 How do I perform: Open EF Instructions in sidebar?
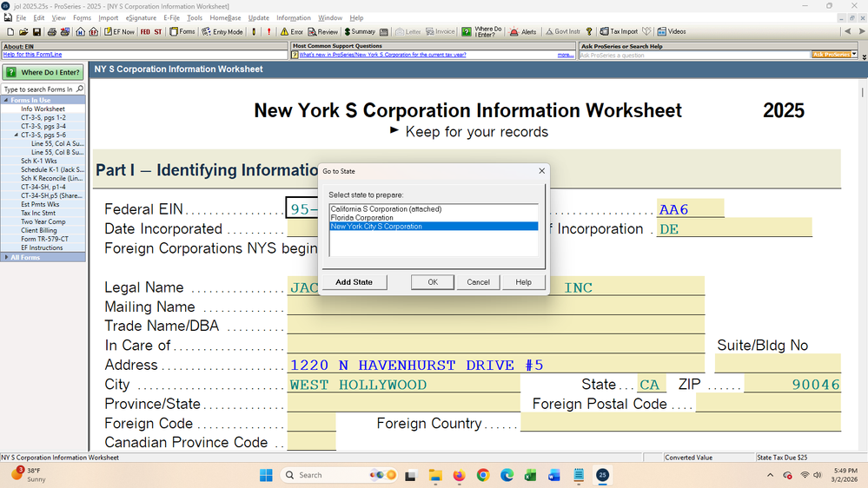42,247
